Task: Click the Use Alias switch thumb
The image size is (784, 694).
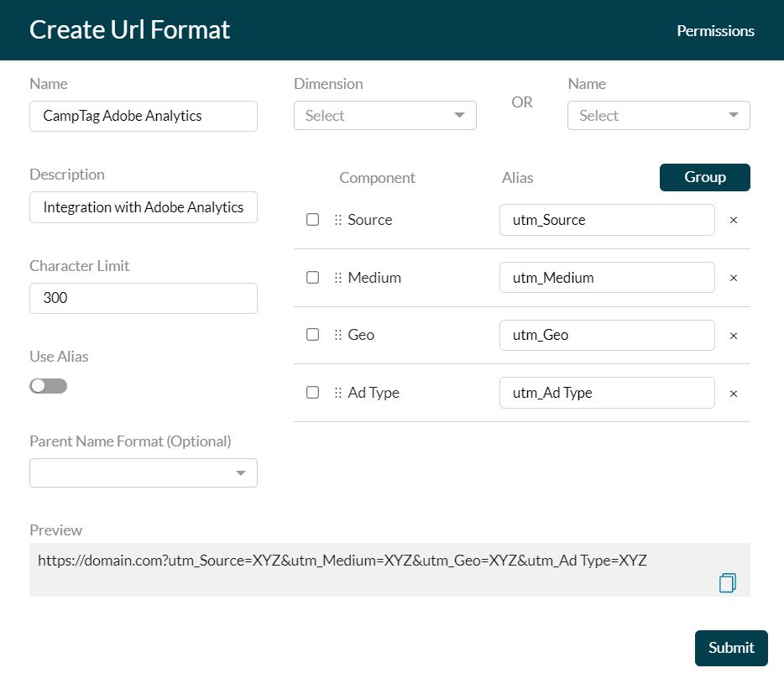Action: pyautogui.click(x=39, y=385)
